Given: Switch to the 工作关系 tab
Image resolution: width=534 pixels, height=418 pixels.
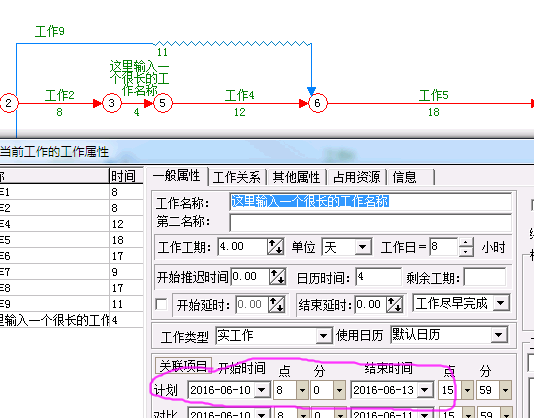Looking at the screenshot, I should [237, 177].
